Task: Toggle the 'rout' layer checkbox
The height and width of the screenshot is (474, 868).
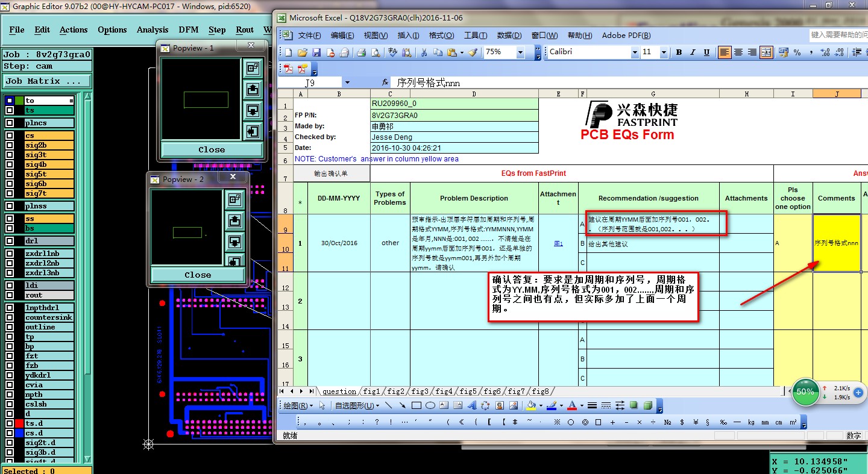Action: (x=10, y=295)
